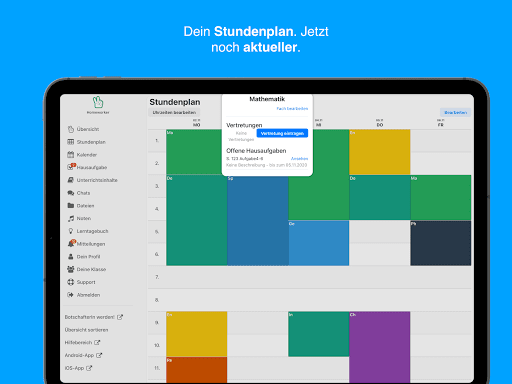Image resolution: width=512 pixels, height=384 pixels.
Task: Open Friday's dark Ph lesson block
Action: [441, 243]
